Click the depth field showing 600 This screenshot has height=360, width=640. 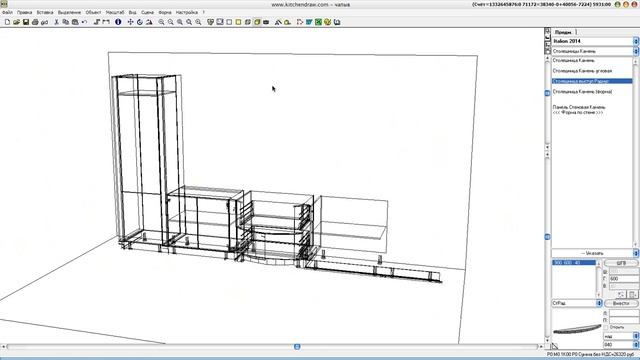pos(624,279)
